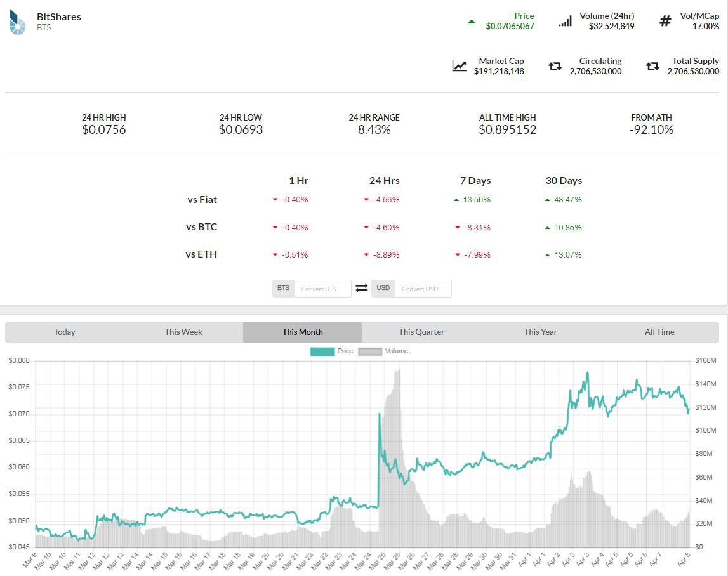This screenshot has width=728, height=576.
Task: Click the 24 HR LOW value $0.0693
Action: point(241,130)
